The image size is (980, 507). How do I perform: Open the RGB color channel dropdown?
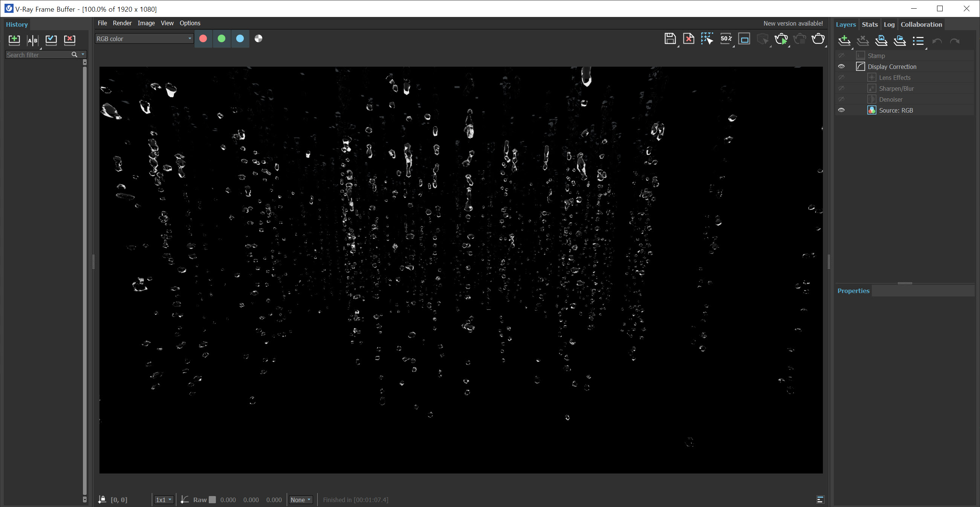[144, 39]
